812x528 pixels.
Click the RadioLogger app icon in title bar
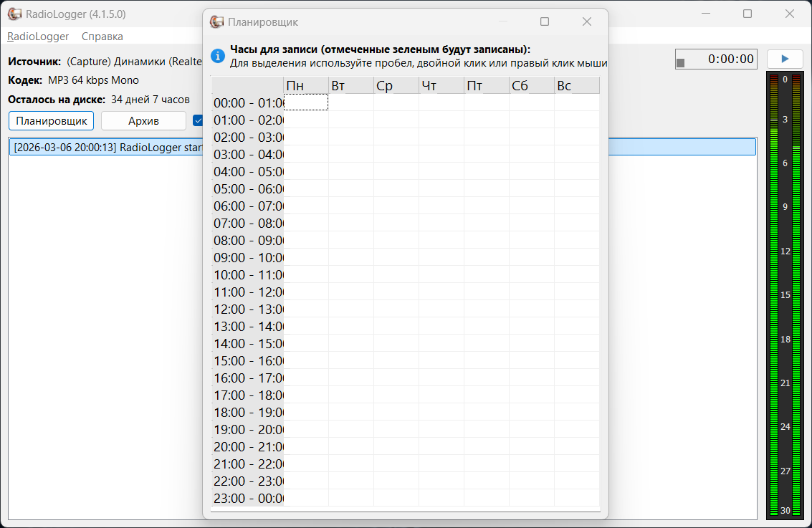(x=14, y=14)
